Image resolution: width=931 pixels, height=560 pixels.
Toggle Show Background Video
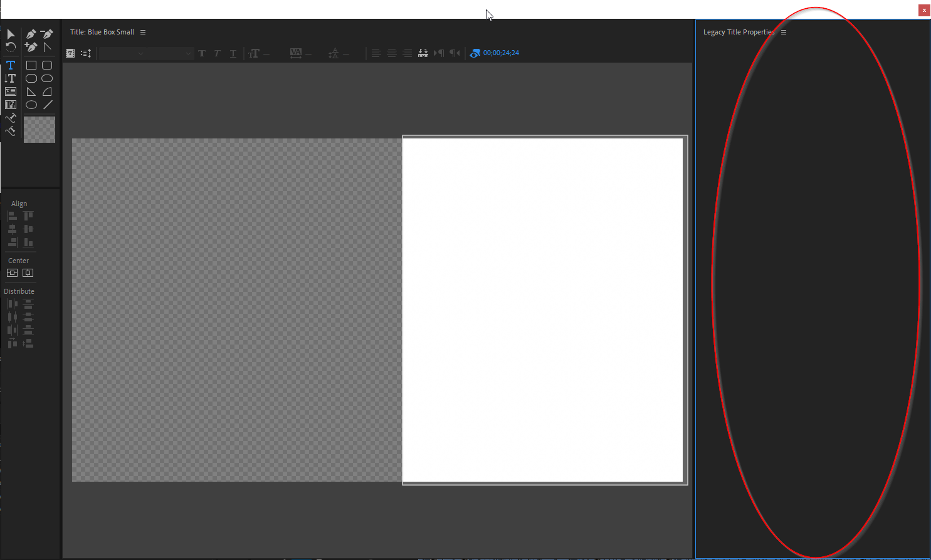coord(475,53)
